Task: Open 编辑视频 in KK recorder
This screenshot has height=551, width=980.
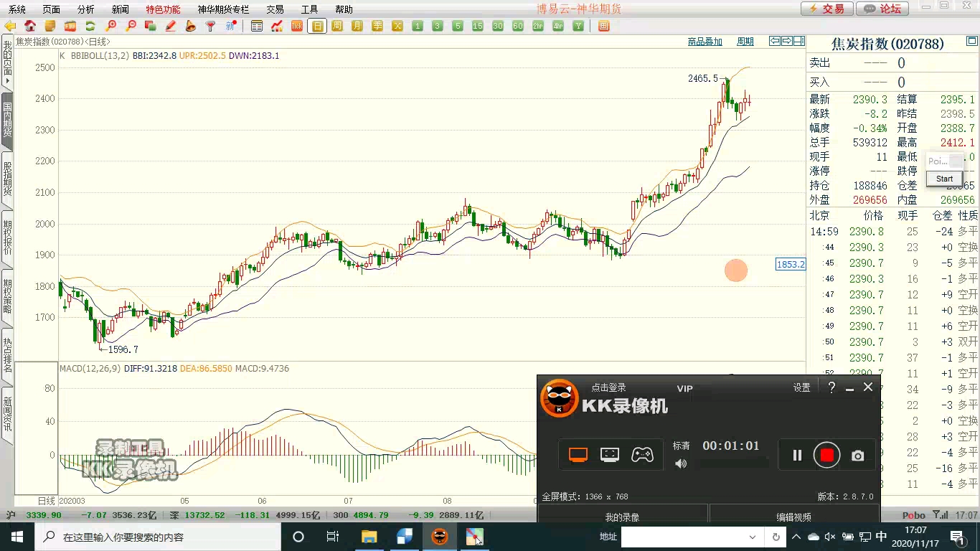Action: tap(794, 517)
